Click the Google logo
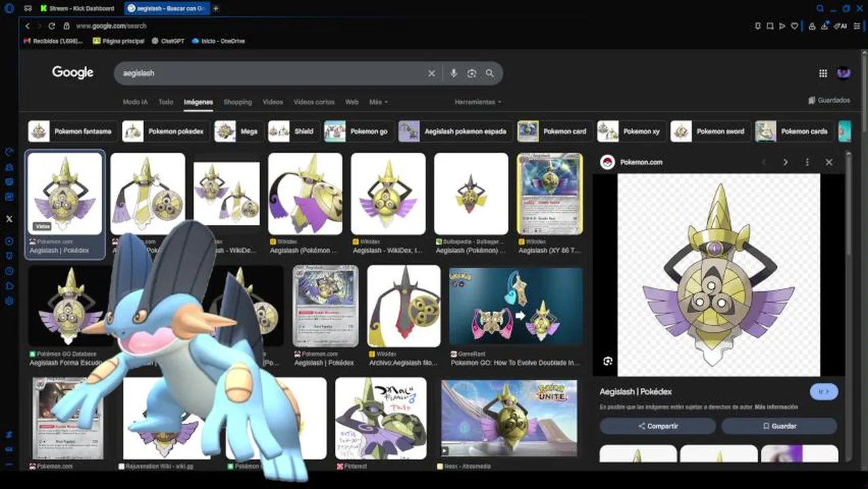868x489 pixels. (73, 73)
